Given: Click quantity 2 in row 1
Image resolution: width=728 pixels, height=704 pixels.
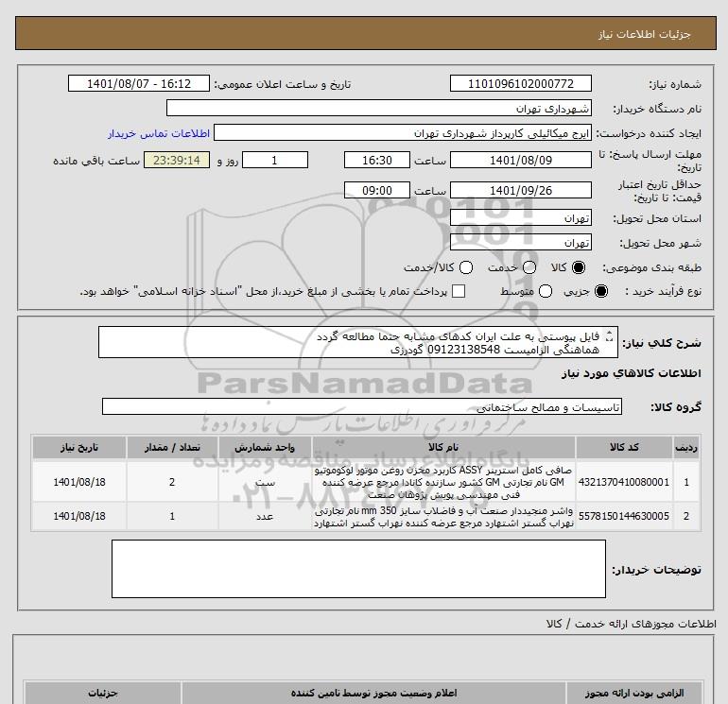Looking at the screenshot, I should pyautogui.click(x=172, y=482).
